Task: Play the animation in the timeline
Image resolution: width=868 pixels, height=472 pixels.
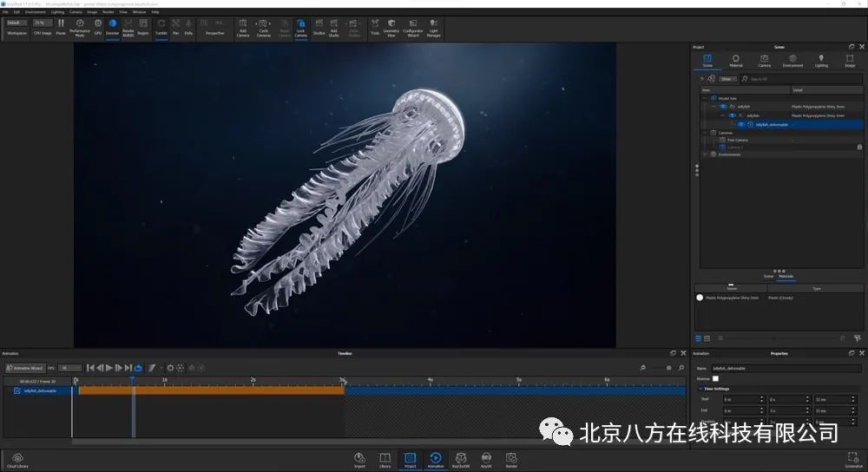Action: pos(109,367)
